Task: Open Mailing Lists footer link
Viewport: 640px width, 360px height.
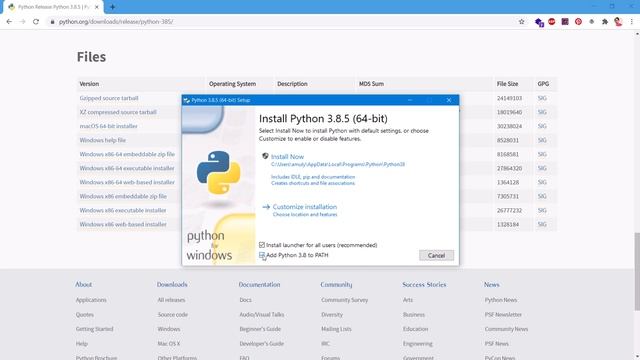Action: (x=336, y=329)
